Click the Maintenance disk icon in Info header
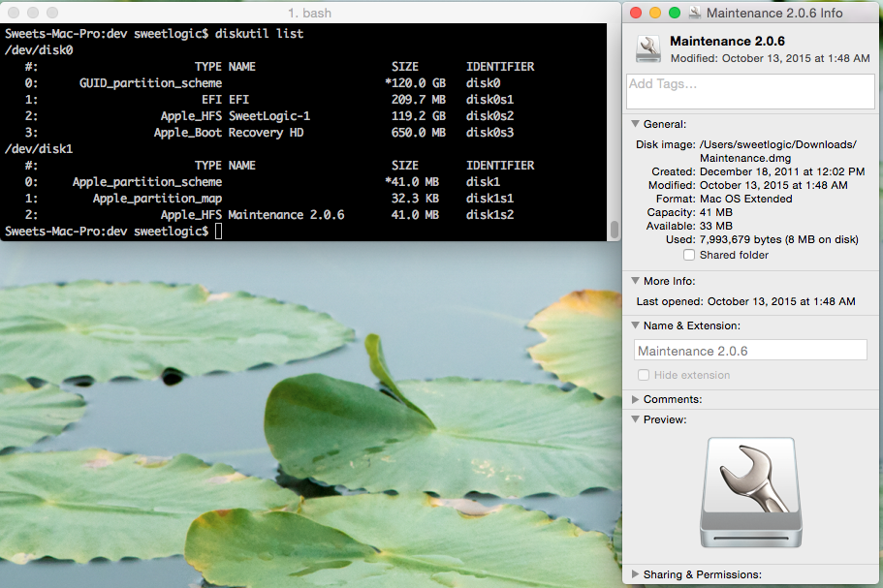Image resolution: width=883 pixels, height=588 pixels. point(648,49)
